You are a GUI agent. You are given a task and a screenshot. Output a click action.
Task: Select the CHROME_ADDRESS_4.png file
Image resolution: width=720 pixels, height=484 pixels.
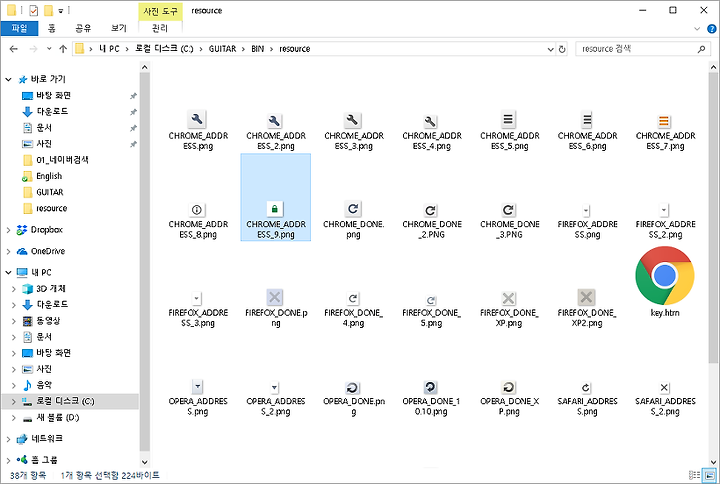click(432, 131)
